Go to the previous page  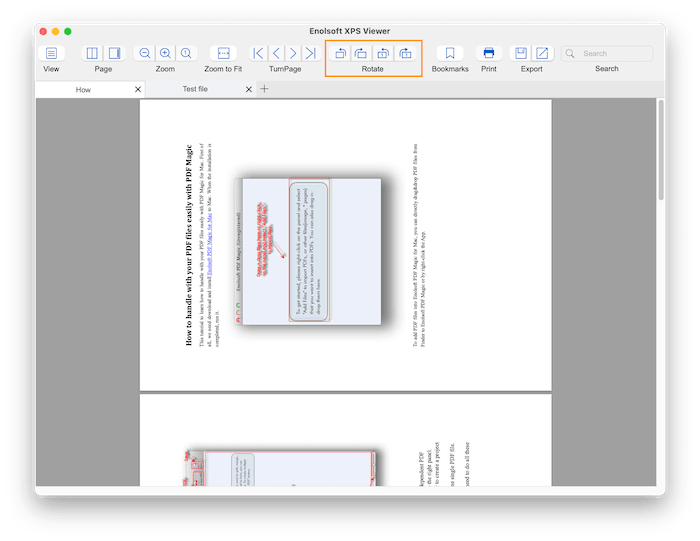(276, 53)
